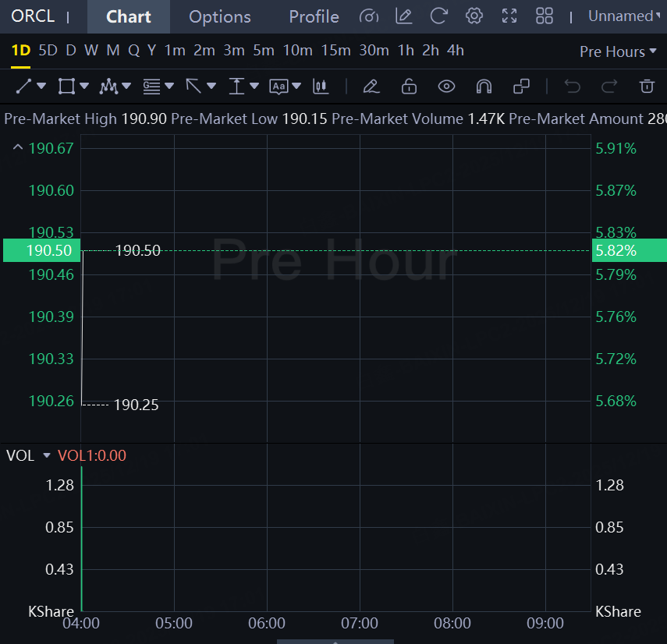667x644 pixels.
Task: Select the Y yearly timeframe
Action: [151, 51]
